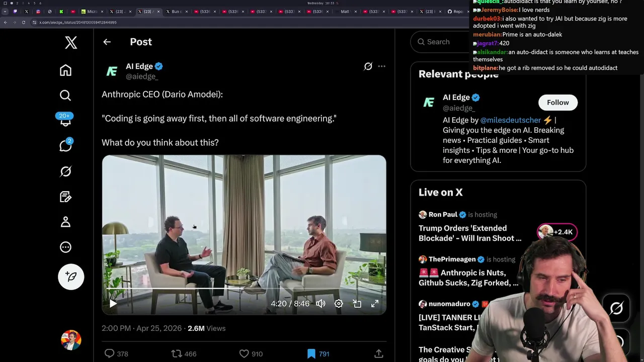Open Articles icon in left sidebar
Screen dimensions: 644x362
[x=65, y=197]
